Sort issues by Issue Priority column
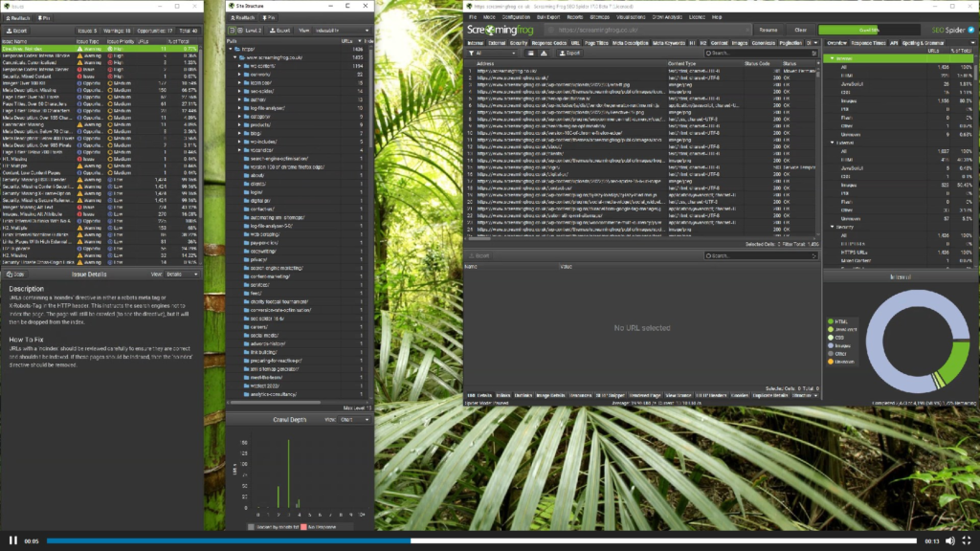 [x=120, y=41]
